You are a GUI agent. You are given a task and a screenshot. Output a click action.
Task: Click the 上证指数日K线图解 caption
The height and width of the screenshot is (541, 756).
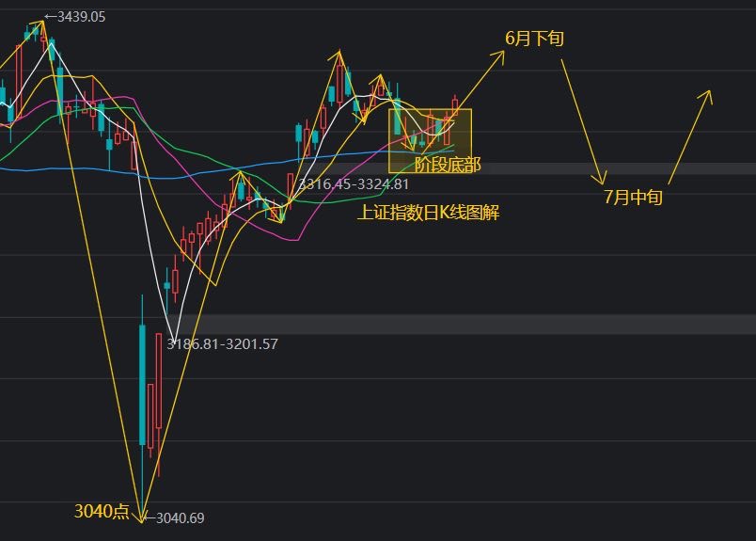click(x=428, y=212)
